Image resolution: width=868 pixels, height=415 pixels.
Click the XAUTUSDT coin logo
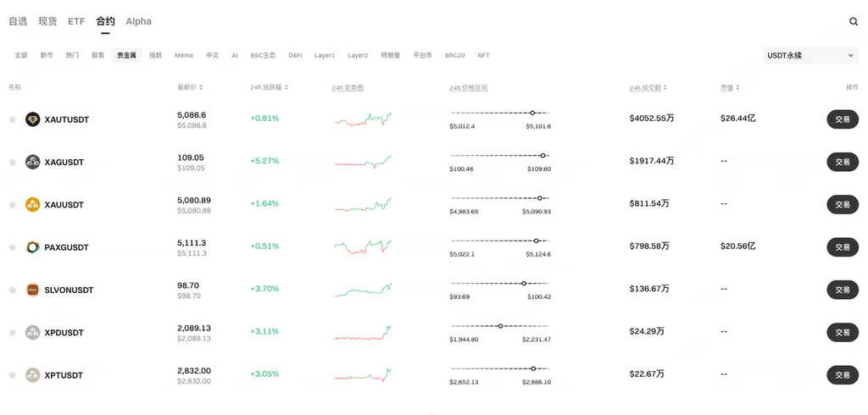click(33, 119)
